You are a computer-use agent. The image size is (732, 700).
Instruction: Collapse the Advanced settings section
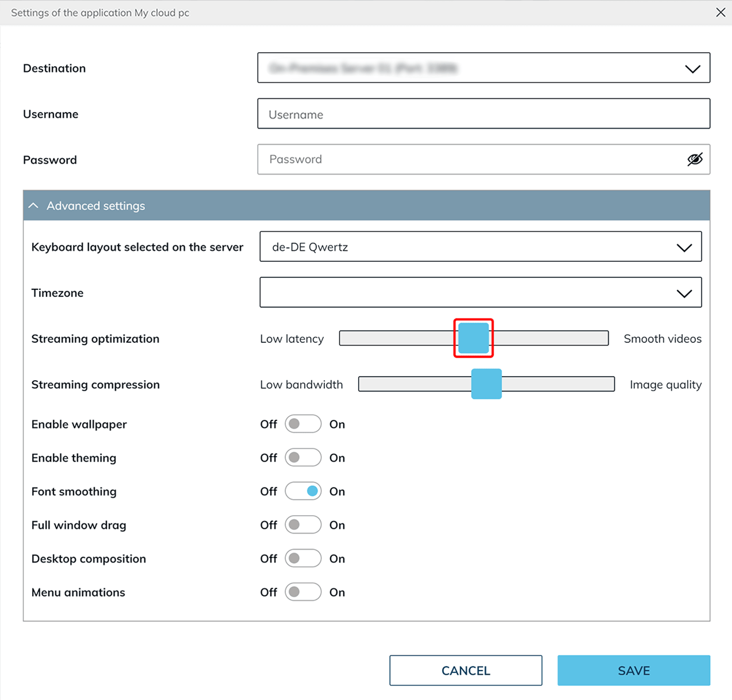pos(34,206)
